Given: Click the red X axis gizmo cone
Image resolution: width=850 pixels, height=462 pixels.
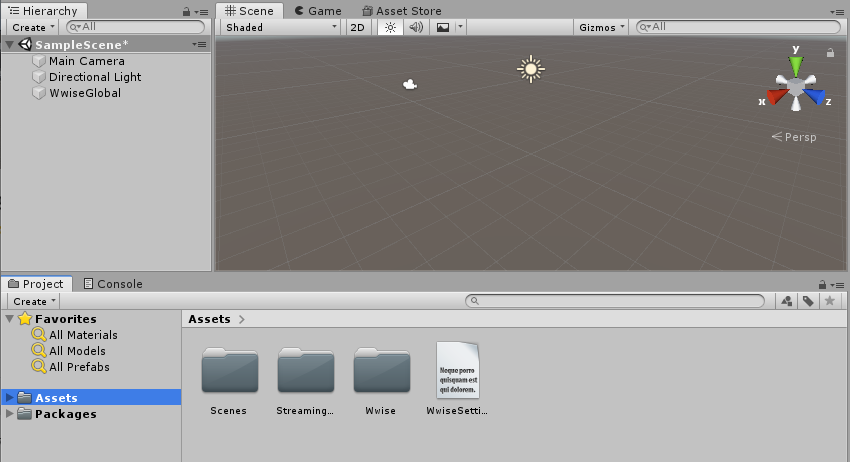Looking at the screenshot, I should (x=775, y=97).
